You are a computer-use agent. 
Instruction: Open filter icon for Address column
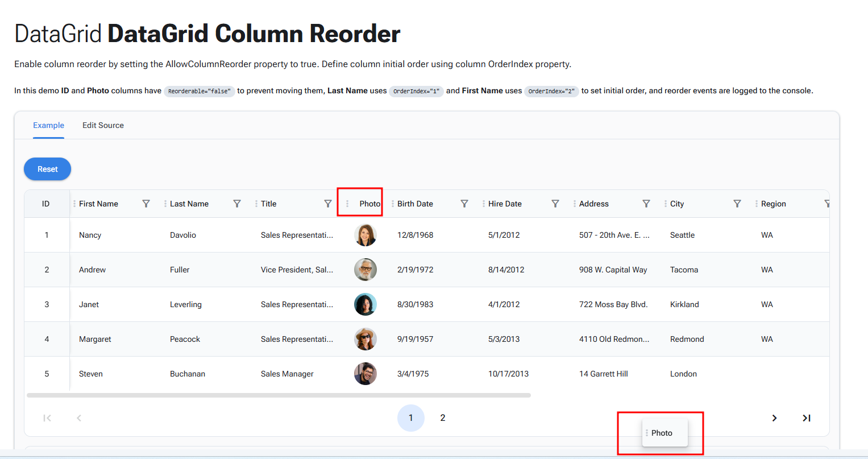(646, 204)
